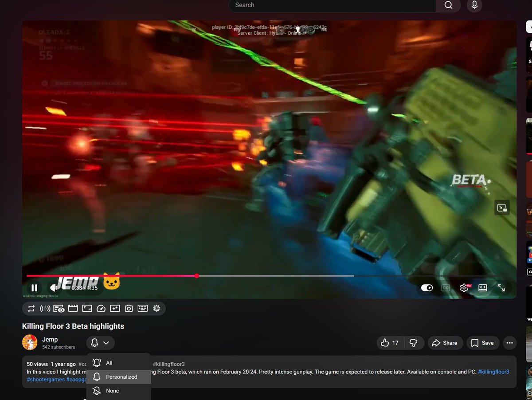Select None notifications option
Viewport: 532px width, 400px height.
118,391
